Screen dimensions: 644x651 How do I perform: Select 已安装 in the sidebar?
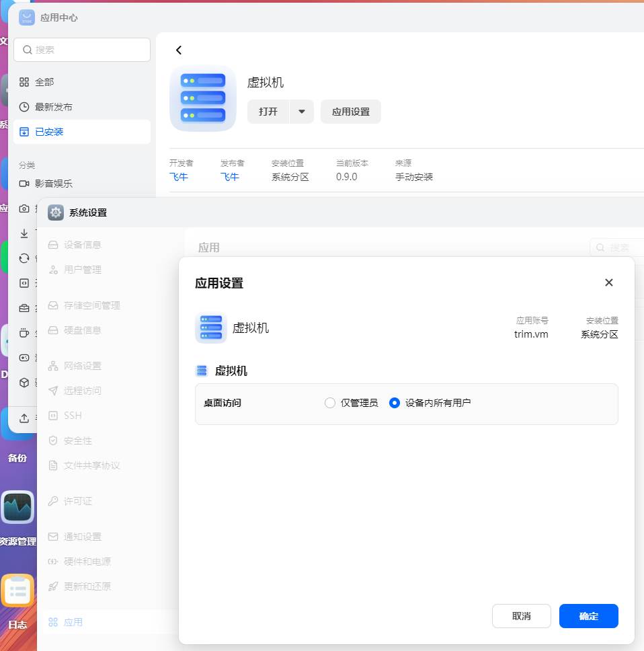[49, 132]
